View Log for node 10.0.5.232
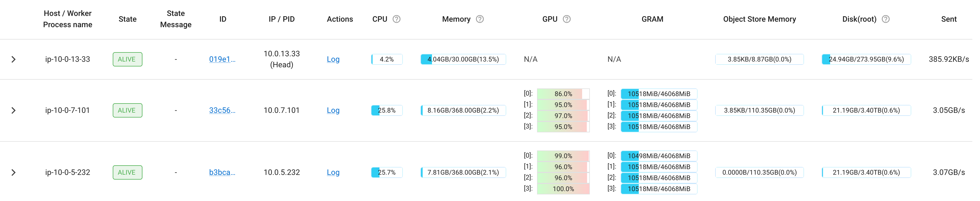Viewport: 980px width, 201px height. tap(333, 172)
